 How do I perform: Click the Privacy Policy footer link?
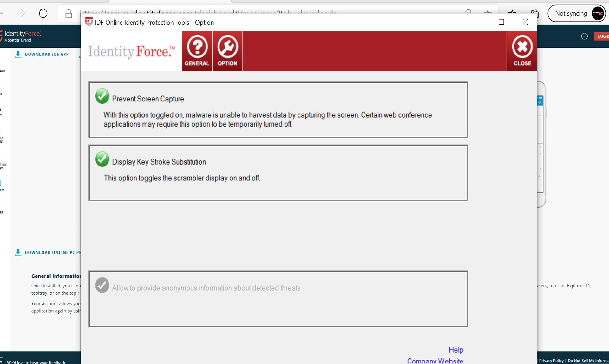(551, 361)
